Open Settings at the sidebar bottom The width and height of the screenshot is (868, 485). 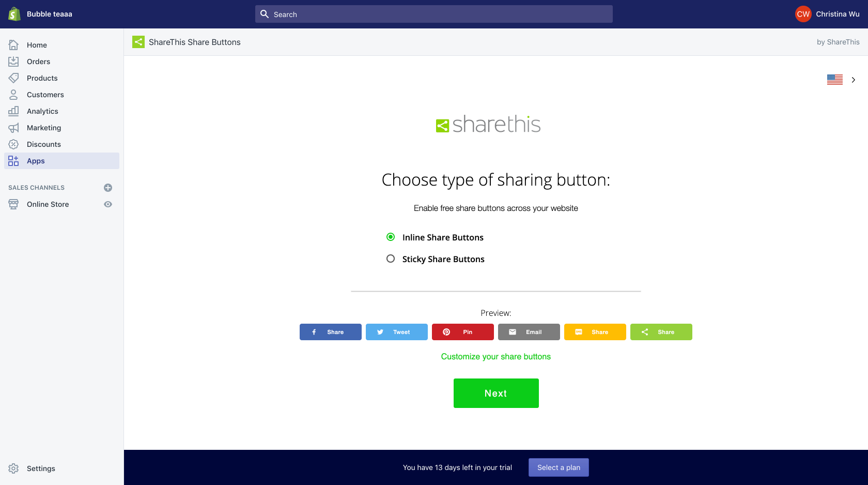(41, 468)
